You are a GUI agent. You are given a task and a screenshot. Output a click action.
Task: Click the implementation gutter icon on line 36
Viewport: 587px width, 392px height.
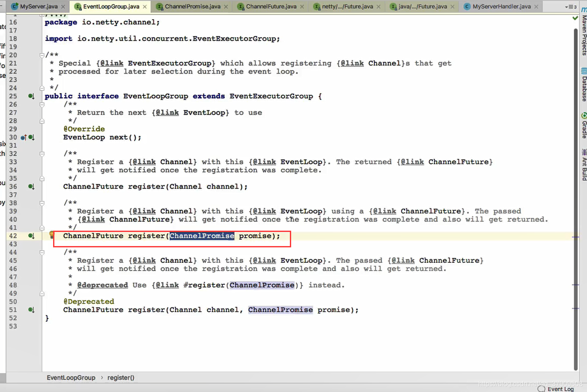click(x=31, y=187)
